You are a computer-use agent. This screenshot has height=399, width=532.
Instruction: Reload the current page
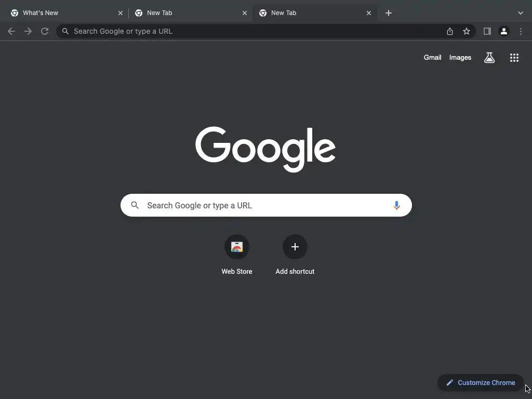point(45,31)
